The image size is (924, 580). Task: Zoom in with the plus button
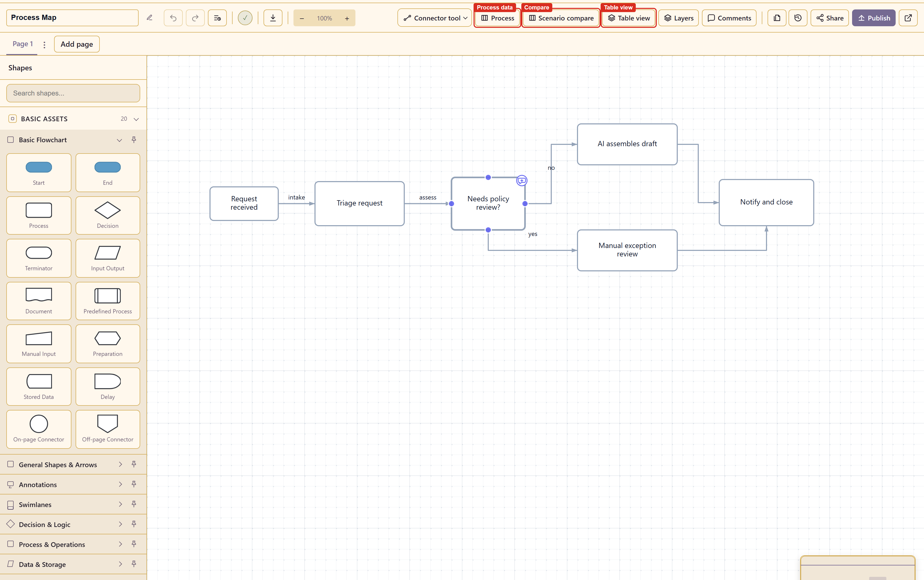[347, 18]
